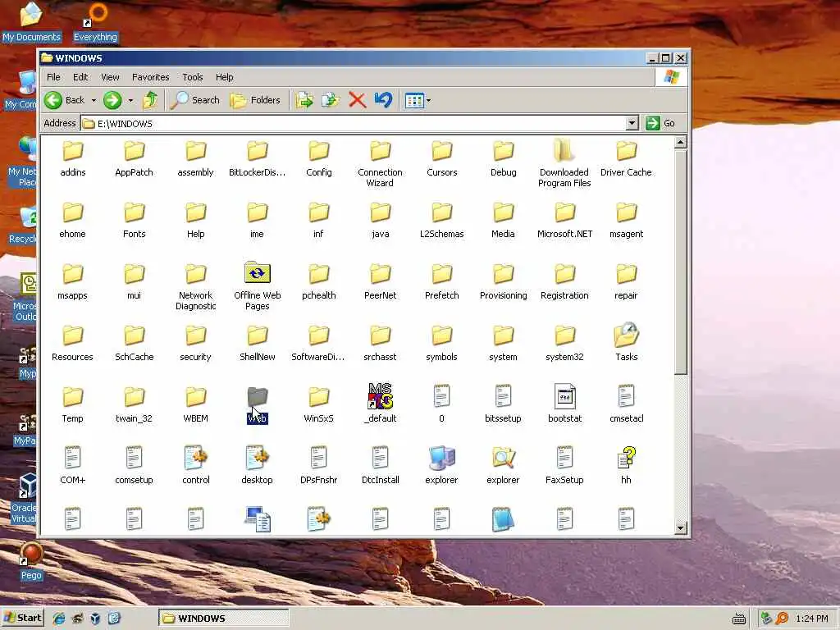Open the File menu
840x630 pixels.
53,77
